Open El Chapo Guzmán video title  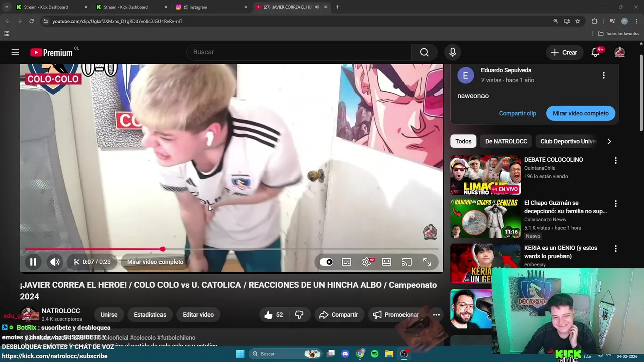(x=566, y=207)
